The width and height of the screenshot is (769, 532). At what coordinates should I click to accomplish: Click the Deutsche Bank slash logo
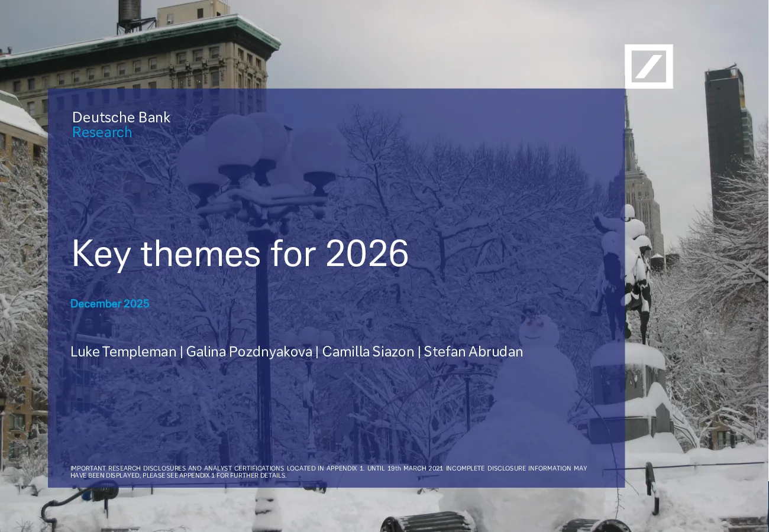pos(648,66)
